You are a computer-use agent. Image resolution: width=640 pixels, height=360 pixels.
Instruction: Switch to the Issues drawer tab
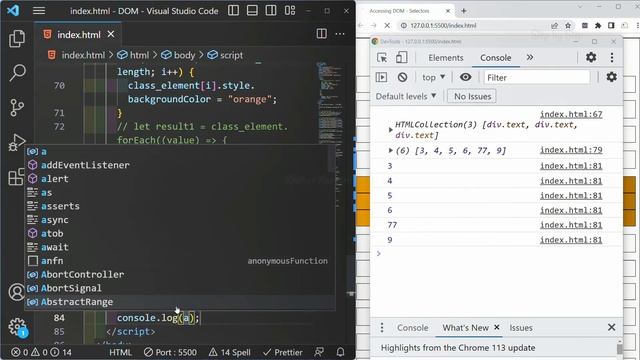[x=520, y=328]
